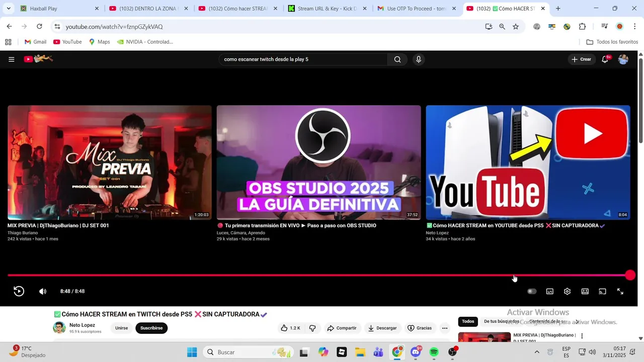Open the MIX PREVIA end-screen thumbnail

pyautogui.click(x=109, y=162)
